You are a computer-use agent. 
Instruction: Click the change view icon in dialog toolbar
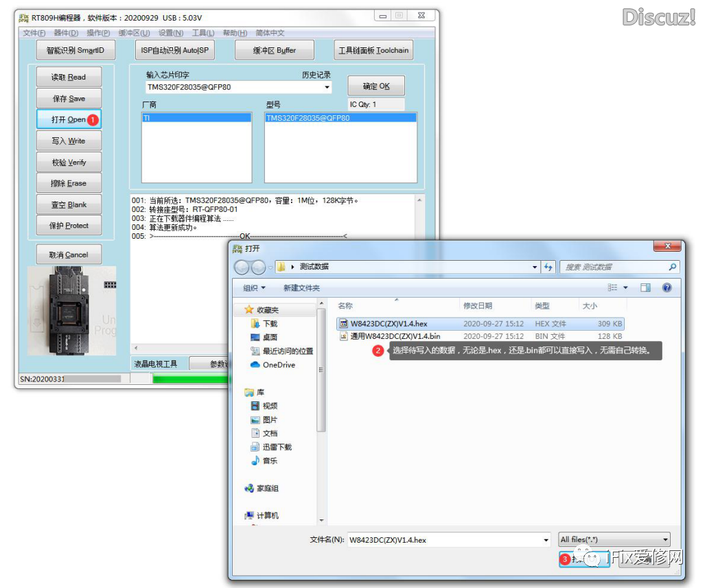click(x=613, y=288)
